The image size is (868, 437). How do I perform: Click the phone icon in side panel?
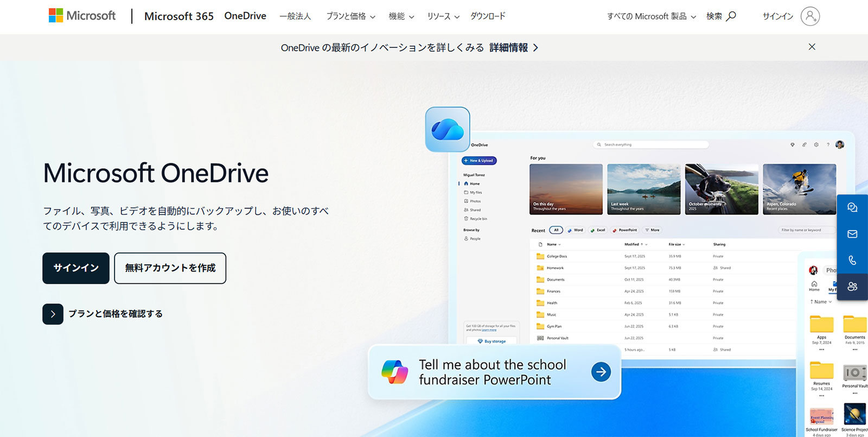coord(852,260)
